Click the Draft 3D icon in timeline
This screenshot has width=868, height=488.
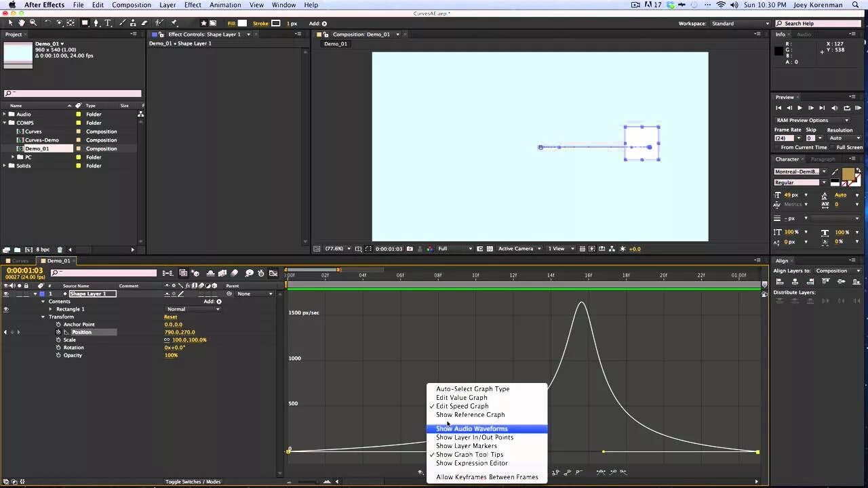(195, 273)
